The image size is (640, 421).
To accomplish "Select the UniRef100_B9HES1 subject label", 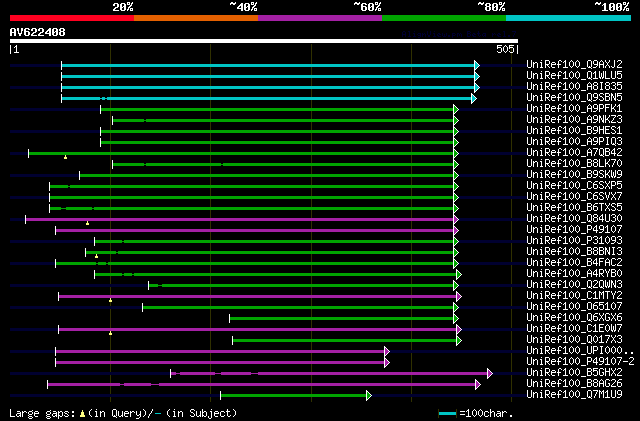I will click(x=574, y=131).
